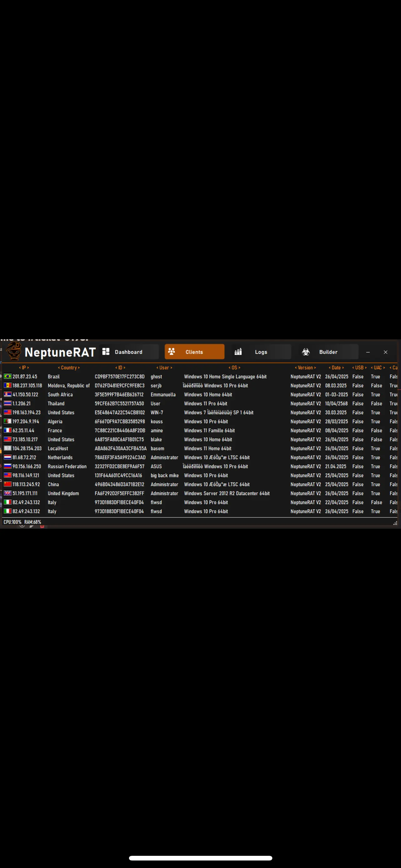401x868 pixels.
Task: Click user cell amine
Action: (156, 431)
